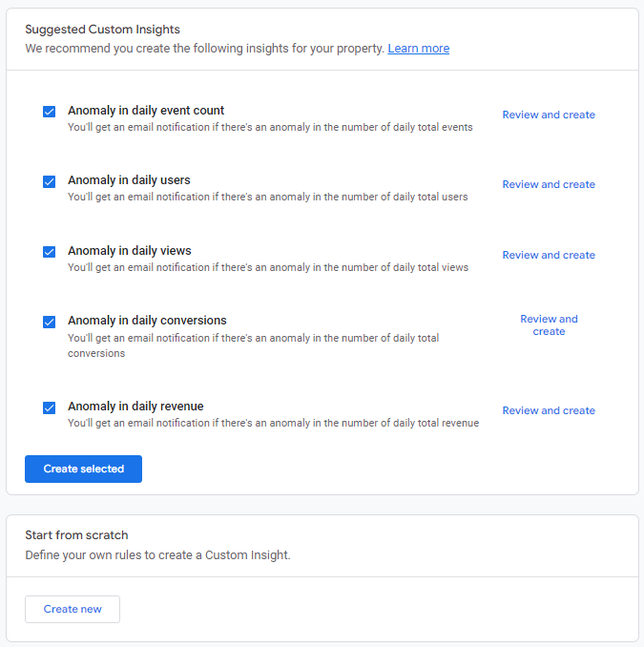Click the Start from scratch heading

tap(76, 535)
